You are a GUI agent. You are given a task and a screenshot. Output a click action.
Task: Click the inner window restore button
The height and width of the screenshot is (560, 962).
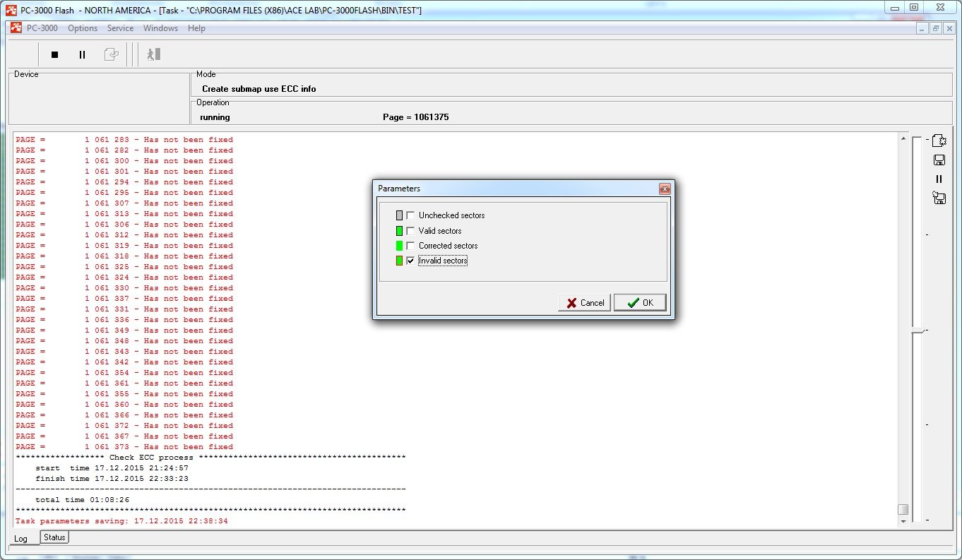coord(935,28)
